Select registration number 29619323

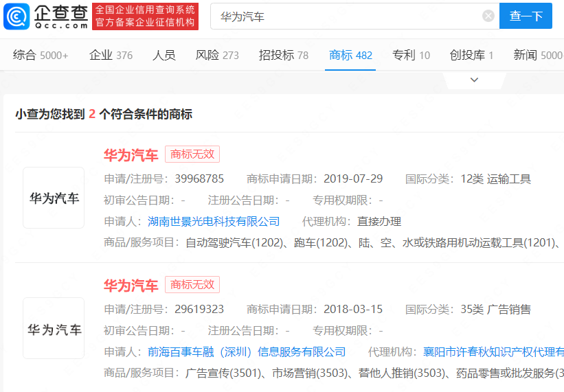pyautogui.click(x=199, y=309)
